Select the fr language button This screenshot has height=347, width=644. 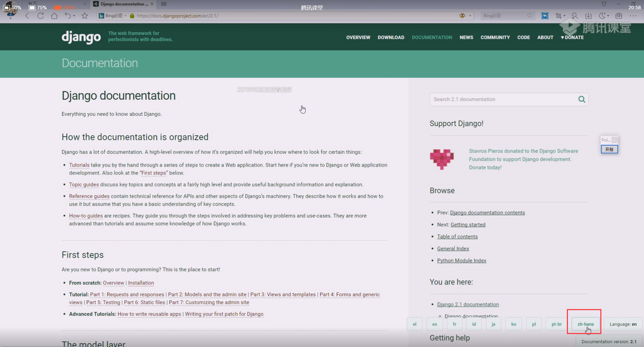coord(455,324)
